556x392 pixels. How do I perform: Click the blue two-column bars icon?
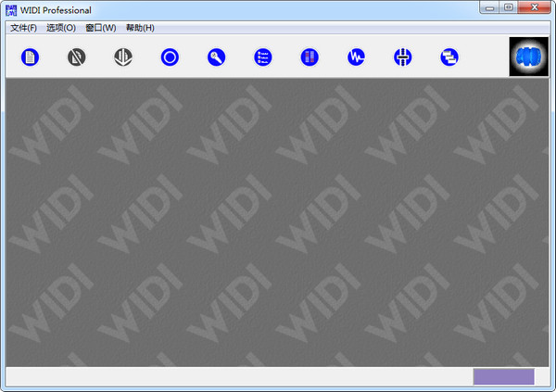(x=310, y=57)
